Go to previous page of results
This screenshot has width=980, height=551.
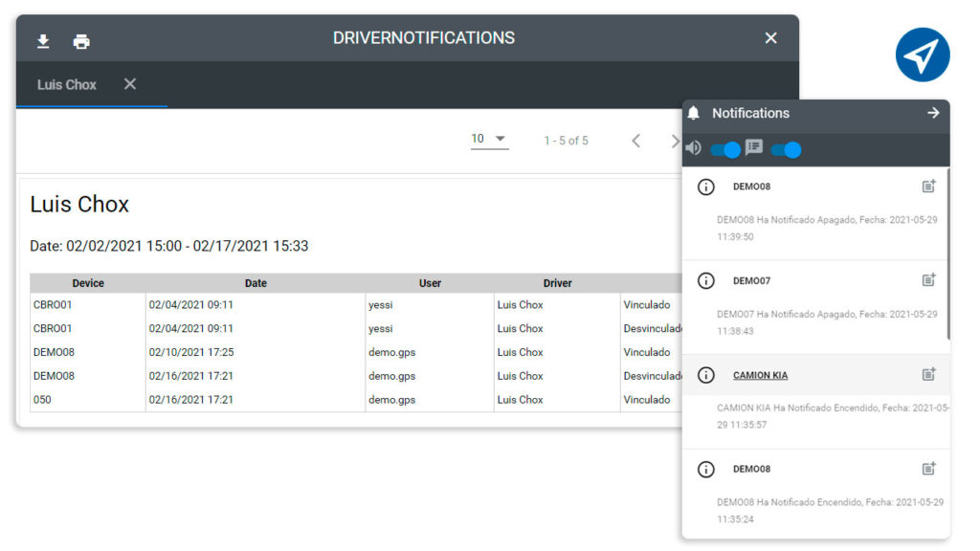coord(635,141)
